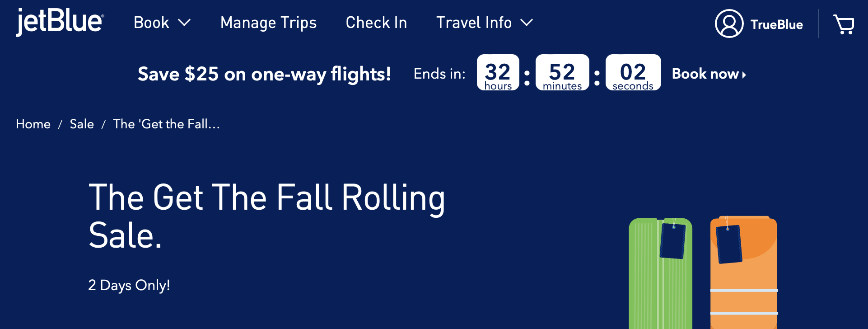Image resolution: width=868 pixels, height=329 pixels.
Task: Click the arrow beside Book now
Action: click(744, 75)
